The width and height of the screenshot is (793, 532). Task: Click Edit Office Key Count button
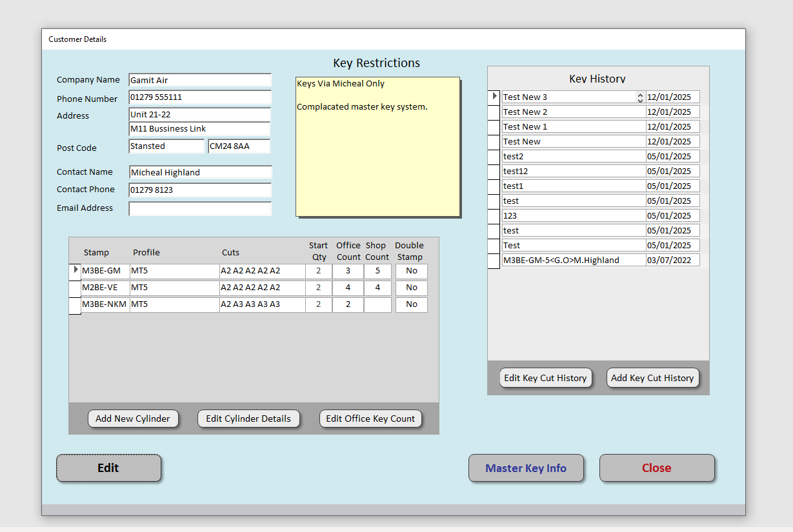(370, 419)
